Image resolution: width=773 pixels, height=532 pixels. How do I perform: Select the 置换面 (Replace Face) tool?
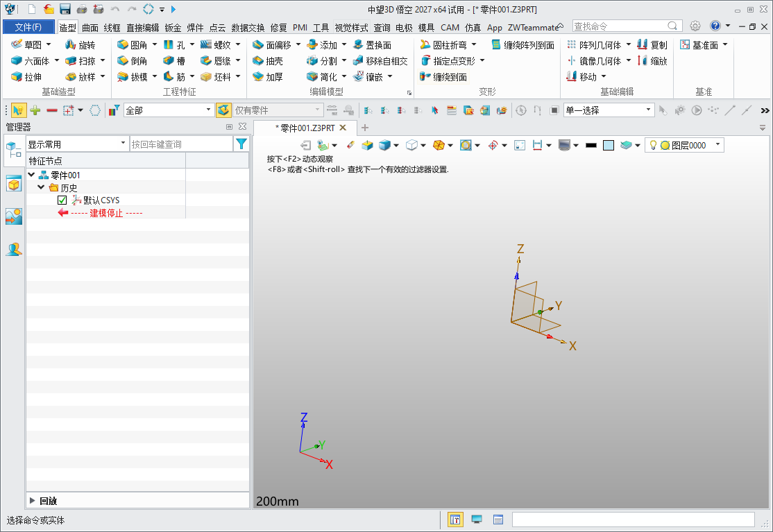[x=373, y=45]
